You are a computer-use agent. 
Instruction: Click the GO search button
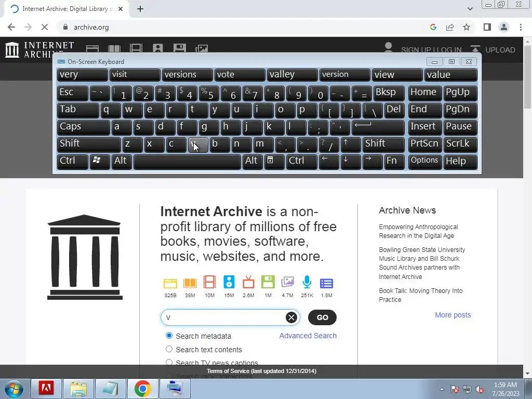click(x=322, y=317)
